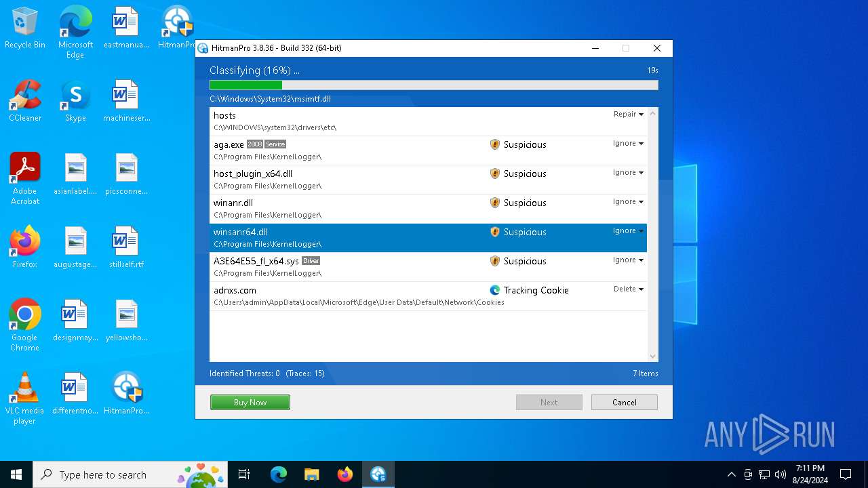
Task: Open machineser Word document on desktop
Action: coord(126,102)
